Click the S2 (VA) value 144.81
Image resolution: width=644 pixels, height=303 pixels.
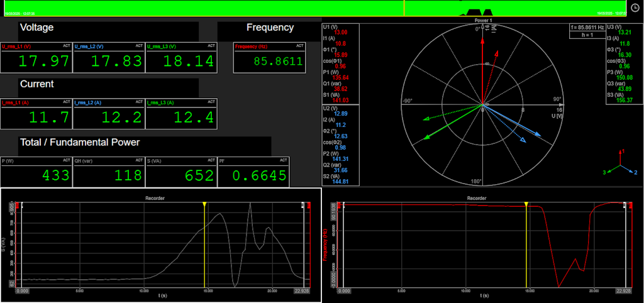pos(341,181)
